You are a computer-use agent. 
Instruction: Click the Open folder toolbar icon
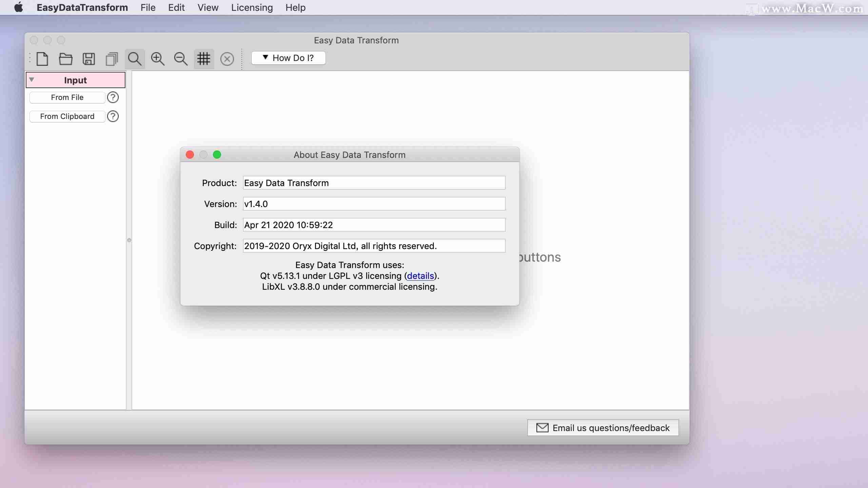(65, 59)
